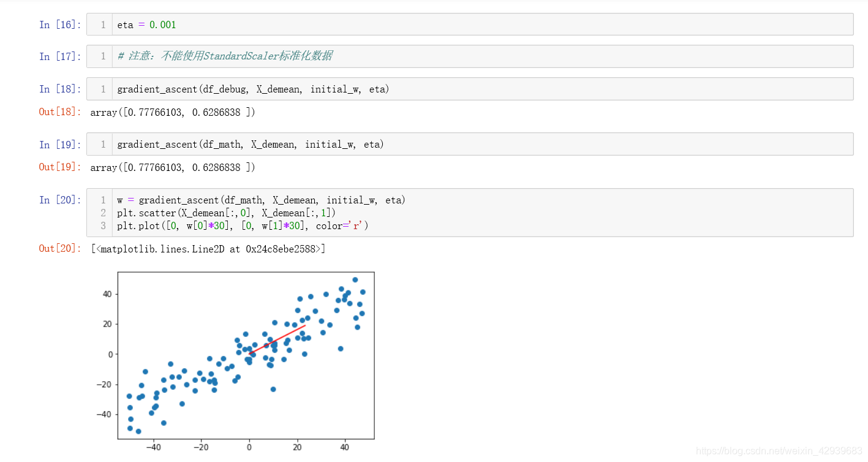Select the In [20]: prompt label
The height and width of the screenshot is (462, 868).
pos(60,200)
